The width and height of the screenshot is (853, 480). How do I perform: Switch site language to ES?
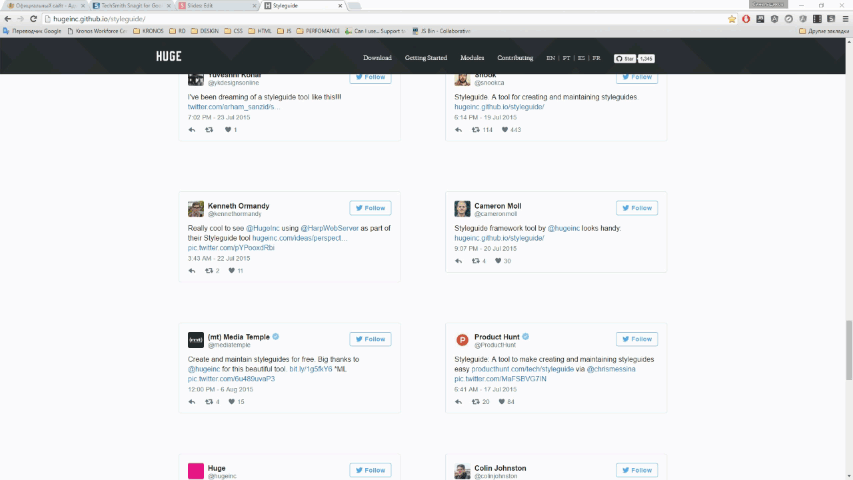(581, 58)
